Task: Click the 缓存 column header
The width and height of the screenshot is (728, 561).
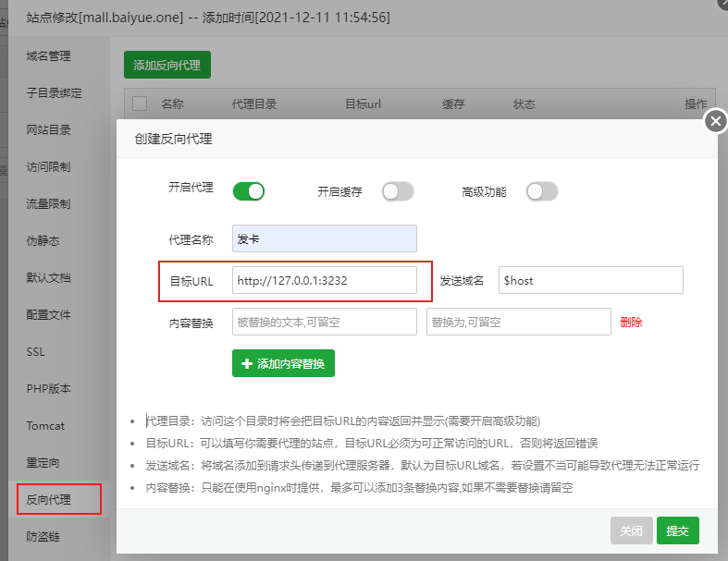Action: [453, 104]
